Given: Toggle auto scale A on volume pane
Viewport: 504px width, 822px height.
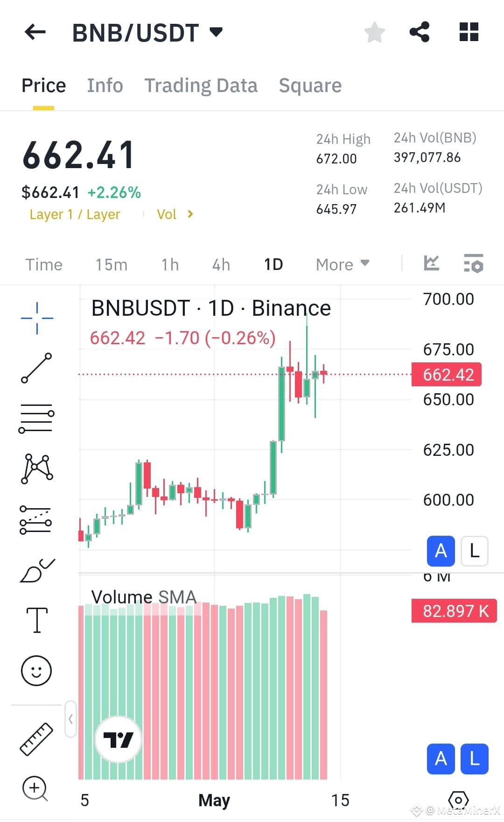Looking at the screenshot, I should [x=441, y=759].
